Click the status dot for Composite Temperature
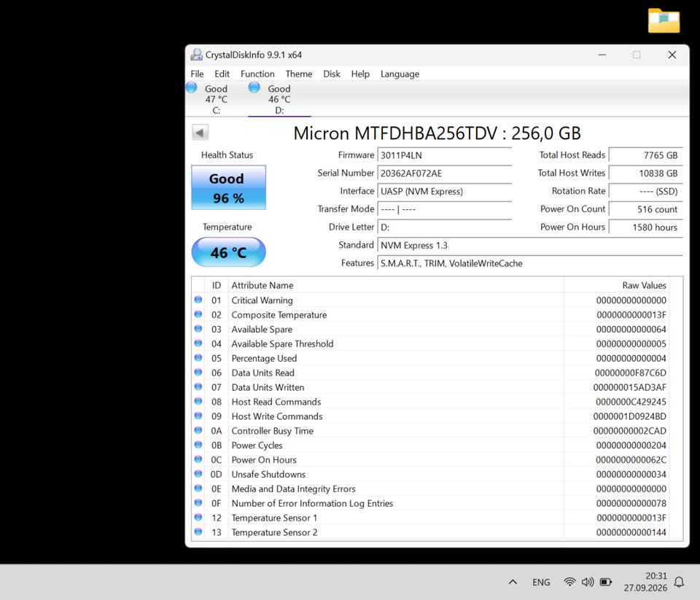This screenshot has height=600, width=700. tap(198, 314)
